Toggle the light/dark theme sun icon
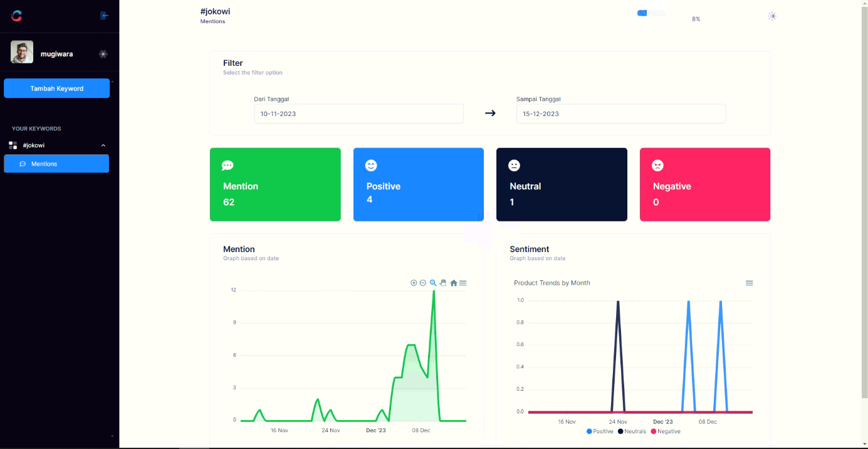 pos(772,16)
